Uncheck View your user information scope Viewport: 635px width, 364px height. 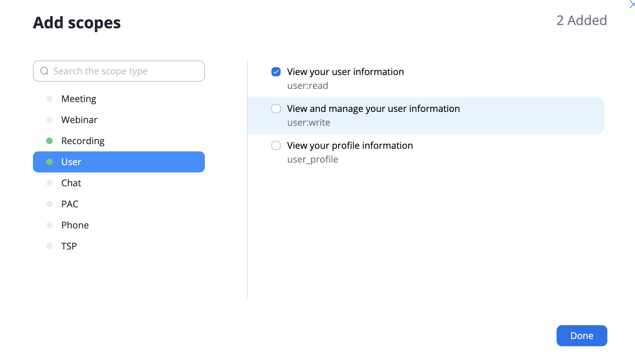coord(276,72)
